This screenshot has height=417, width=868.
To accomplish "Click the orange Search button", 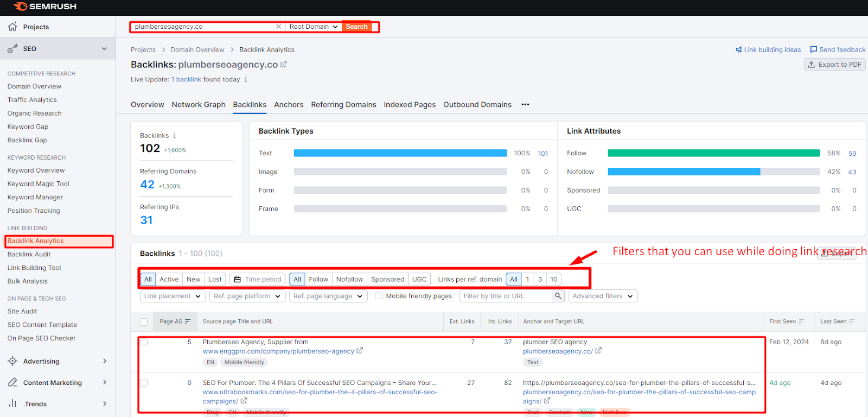I will (356, 27).
